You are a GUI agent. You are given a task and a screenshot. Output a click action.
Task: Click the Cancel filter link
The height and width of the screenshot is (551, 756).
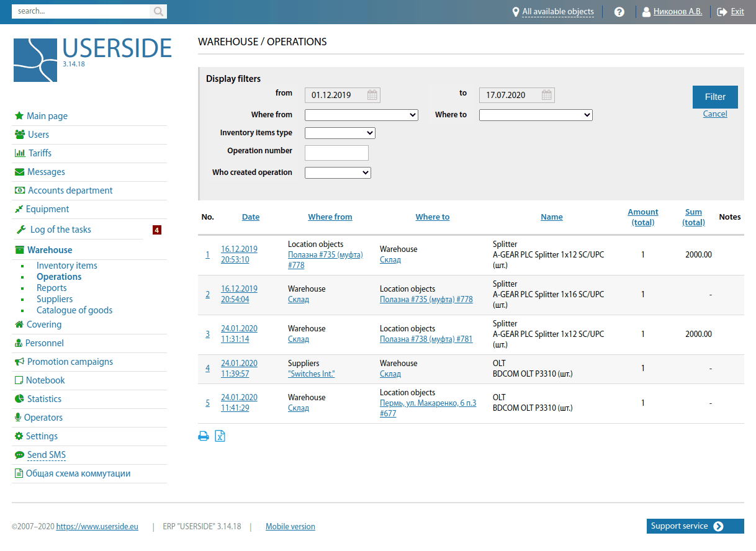[715, 114]
